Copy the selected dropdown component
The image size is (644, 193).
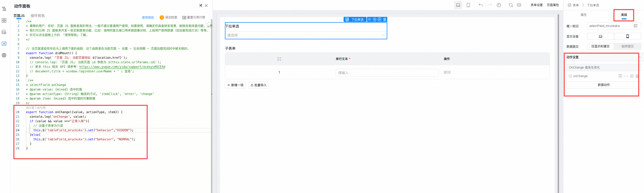click(380, 19)
